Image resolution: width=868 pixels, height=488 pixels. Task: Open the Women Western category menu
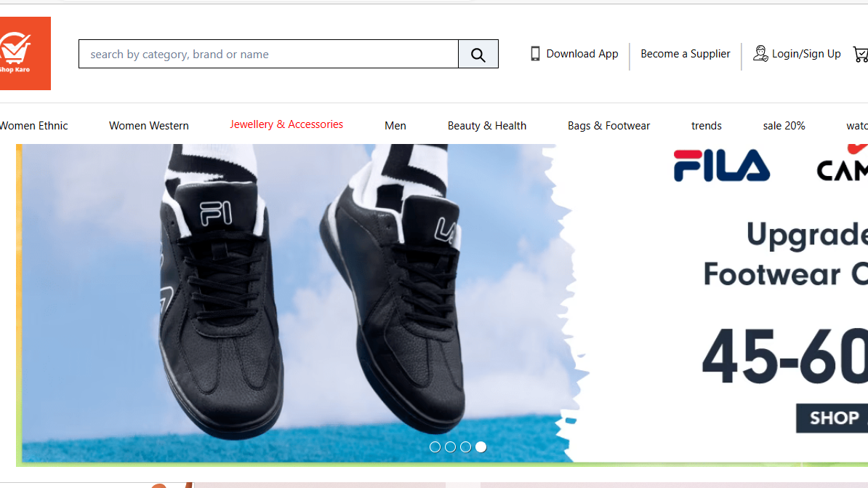pos(149,126)
